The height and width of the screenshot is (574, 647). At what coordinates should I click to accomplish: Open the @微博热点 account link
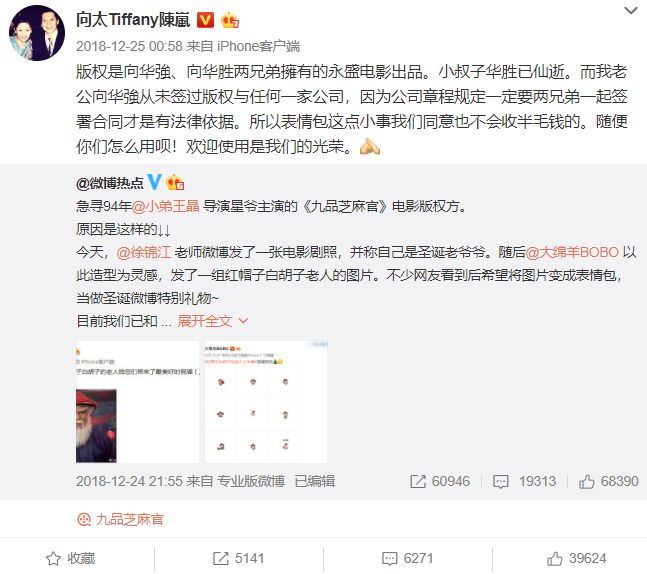coord(110,183)
